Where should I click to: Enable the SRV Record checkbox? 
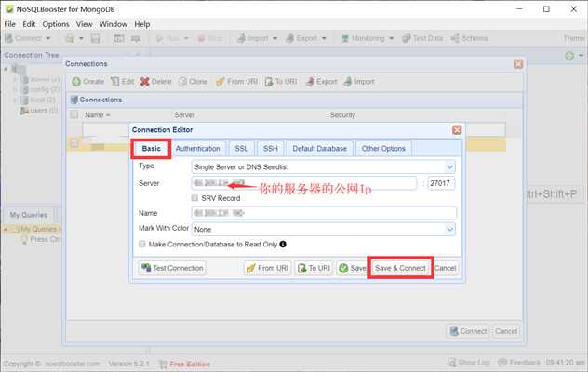[194, 198]
